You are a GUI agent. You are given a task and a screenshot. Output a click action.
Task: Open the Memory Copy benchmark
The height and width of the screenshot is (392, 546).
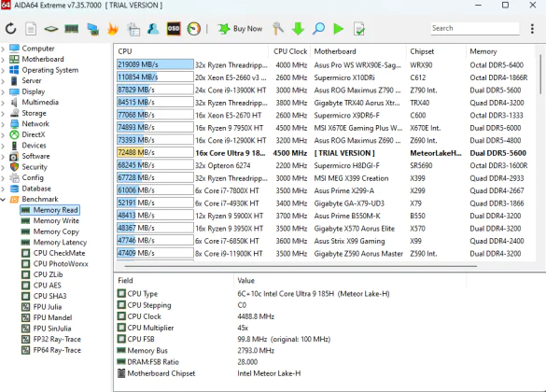coord(56,231)
